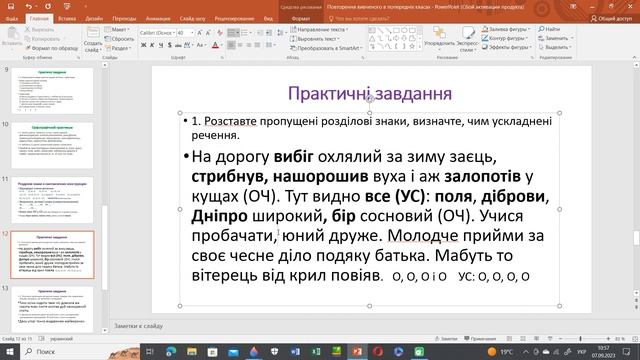The height and width of the screenshot is (360, 640).
Task: Switch to the Дизайн tab
Action: pos(94,18)
